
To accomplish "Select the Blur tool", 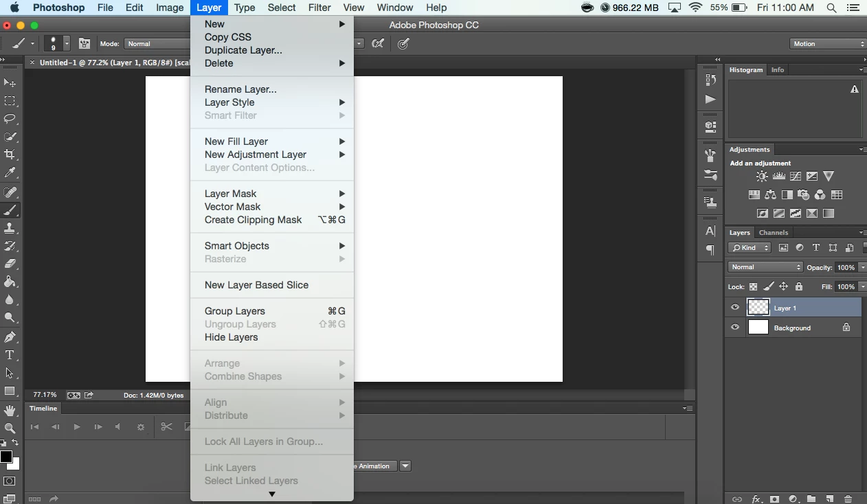I will (10, 299).
